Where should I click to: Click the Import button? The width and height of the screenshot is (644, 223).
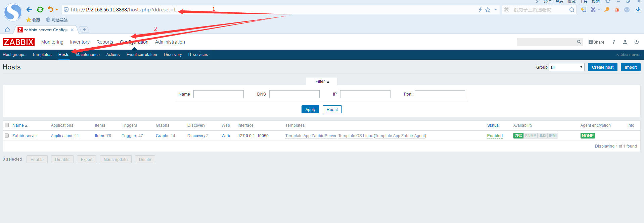[631, 67]
